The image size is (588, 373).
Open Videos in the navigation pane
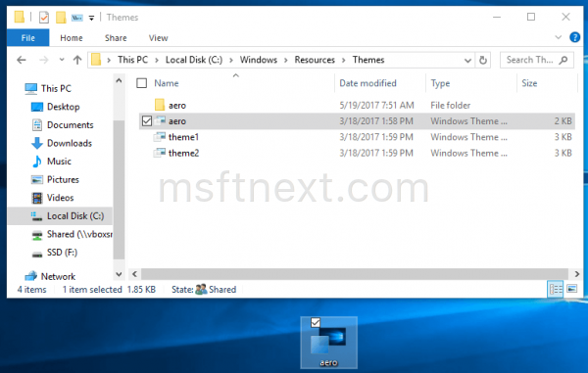click(60, 198)
